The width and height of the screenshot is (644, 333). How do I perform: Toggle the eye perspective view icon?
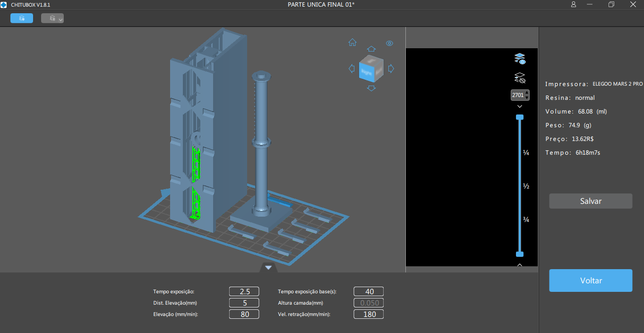[x=389, y=43]
